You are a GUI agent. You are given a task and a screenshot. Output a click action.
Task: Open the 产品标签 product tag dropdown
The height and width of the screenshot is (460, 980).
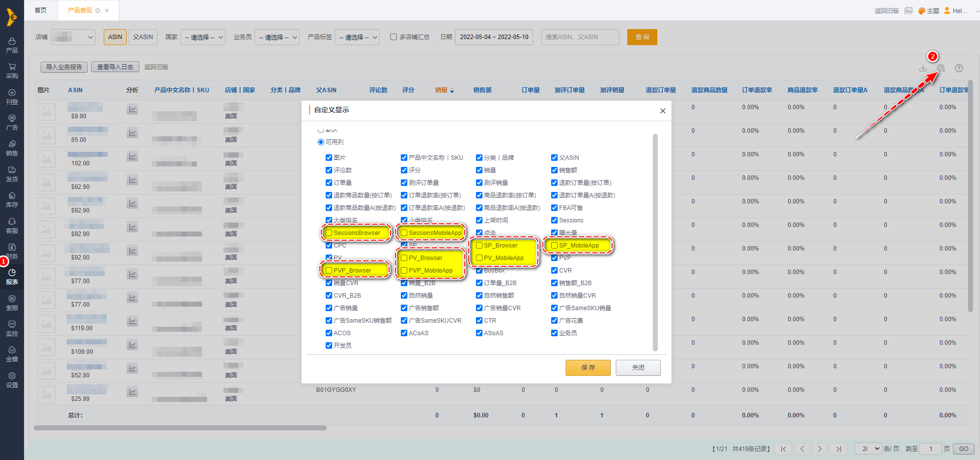(357, 37)
